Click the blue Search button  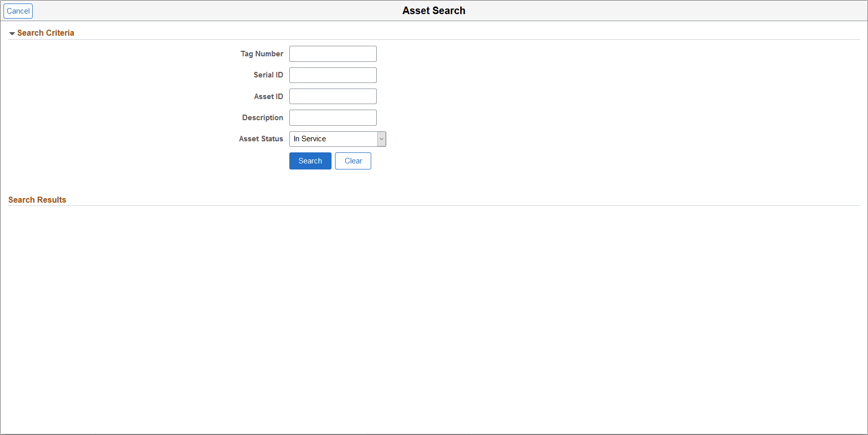tap(310, 161)
